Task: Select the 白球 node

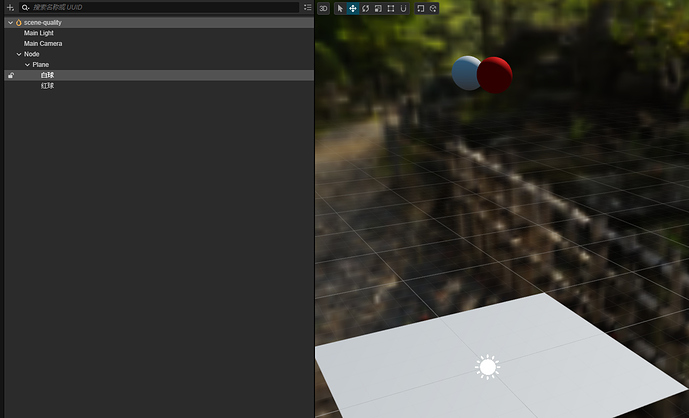Action: pos(47,75)
